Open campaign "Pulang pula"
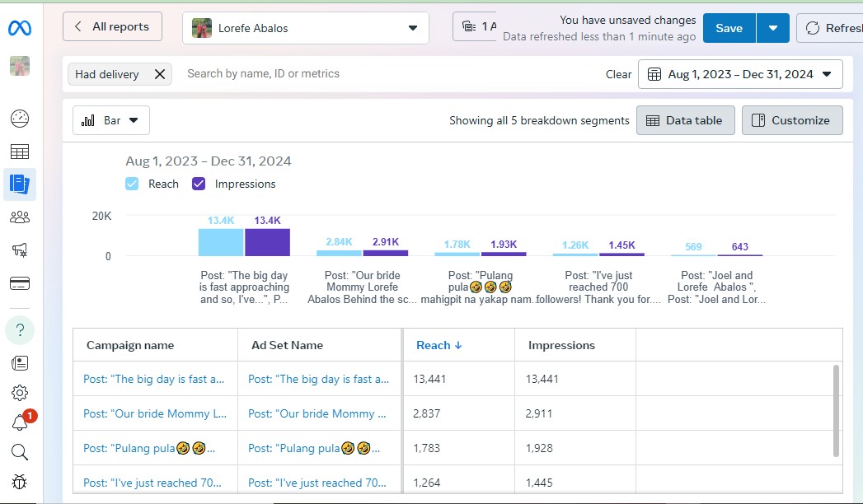The image size is (863, 504). click(x=149, y=448)
